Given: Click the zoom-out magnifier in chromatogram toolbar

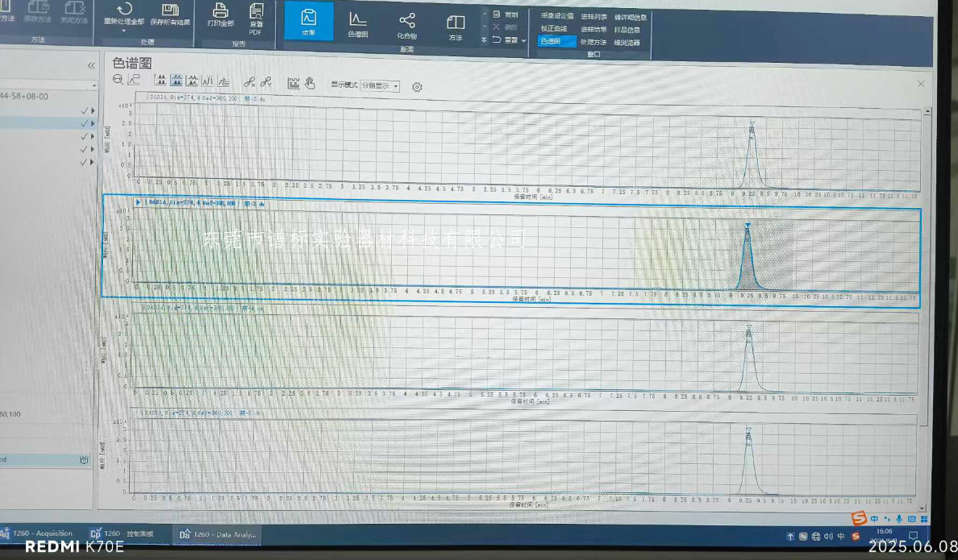Looking at the screenshot, I should tap(119, 80).
